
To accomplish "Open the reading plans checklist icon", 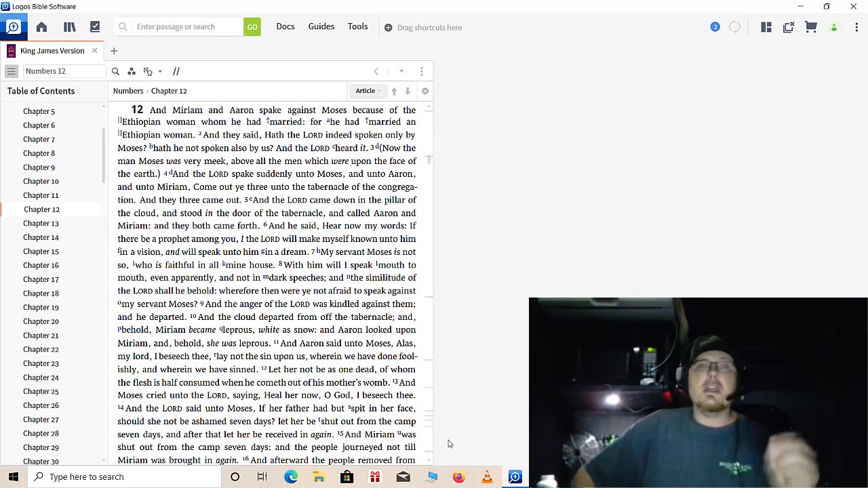I will pyautogui.click(x=95, y=27).
